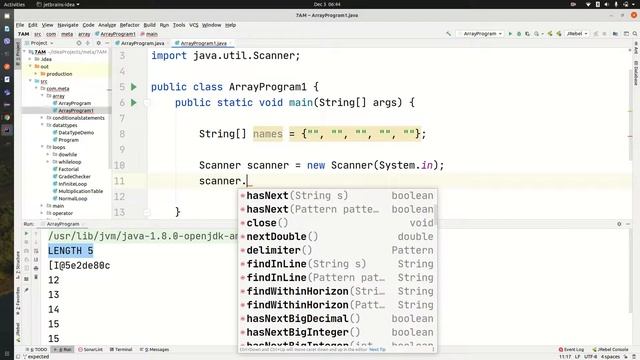The width and height of the screenshot is (640, 360).
Task: Toggle the TODO tool window button
Action: (37, 350)
